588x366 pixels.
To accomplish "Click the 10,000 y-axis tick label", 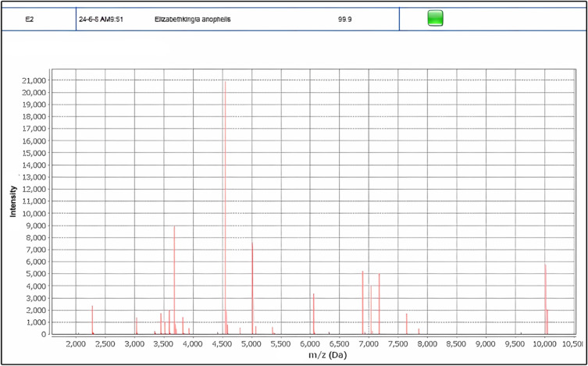I will point(36,214).
